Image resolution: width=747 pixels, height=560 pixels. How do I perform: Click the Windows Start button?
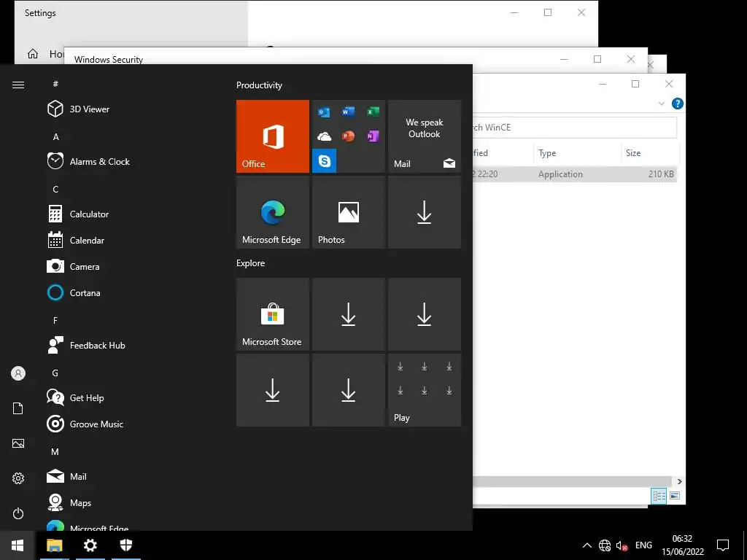pyautogui.click(x=18, y=545)
